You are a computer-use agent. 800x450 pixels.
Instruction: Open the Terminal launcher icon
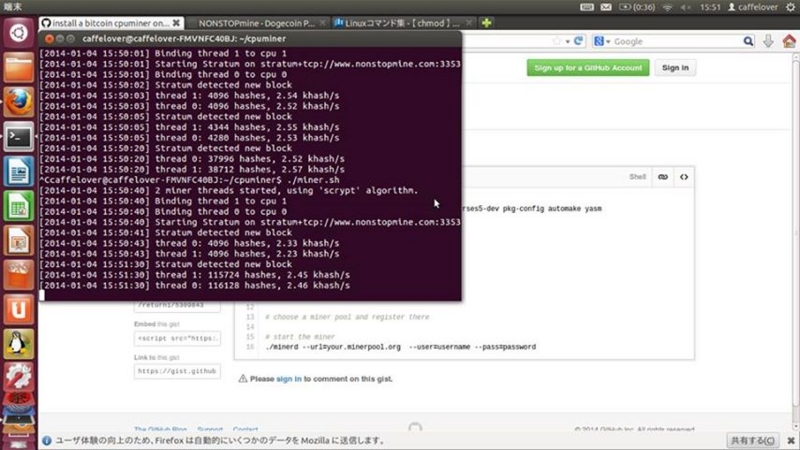coord(18,136)
